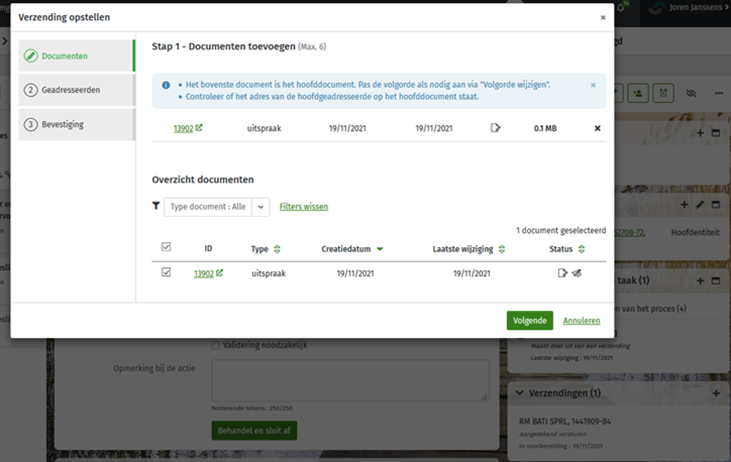Viewport: 731px width, 462px height.
Task: Click the window icon beside the pencil icon
Action: (716, 205)
